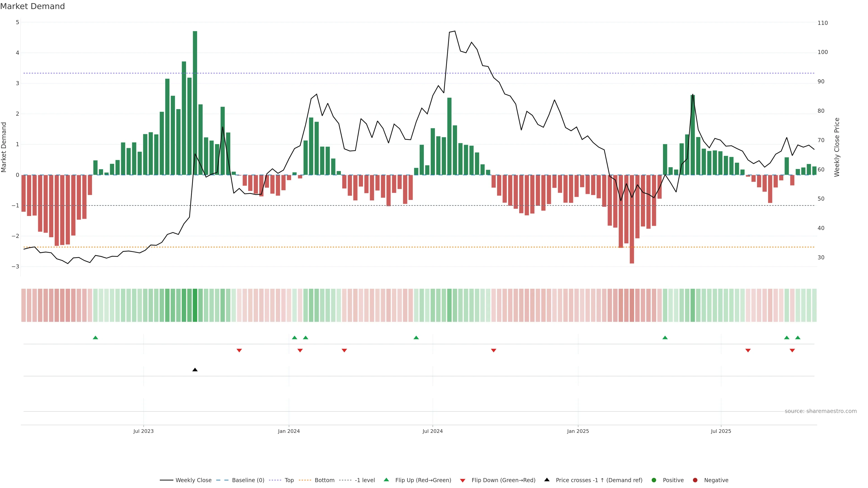Viewport: 868px width, 488px height.
Task: Click the first red flip-down triangle marker
Action: pos(239,351)
